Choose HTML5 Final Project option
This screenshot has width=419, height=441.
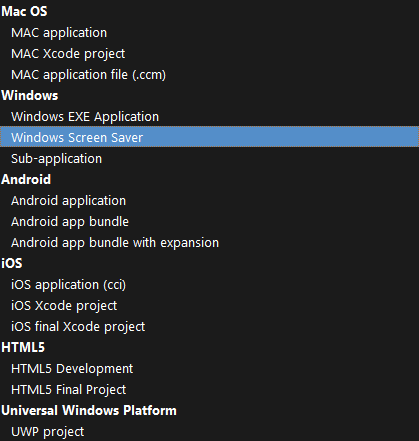click(209, 390)
